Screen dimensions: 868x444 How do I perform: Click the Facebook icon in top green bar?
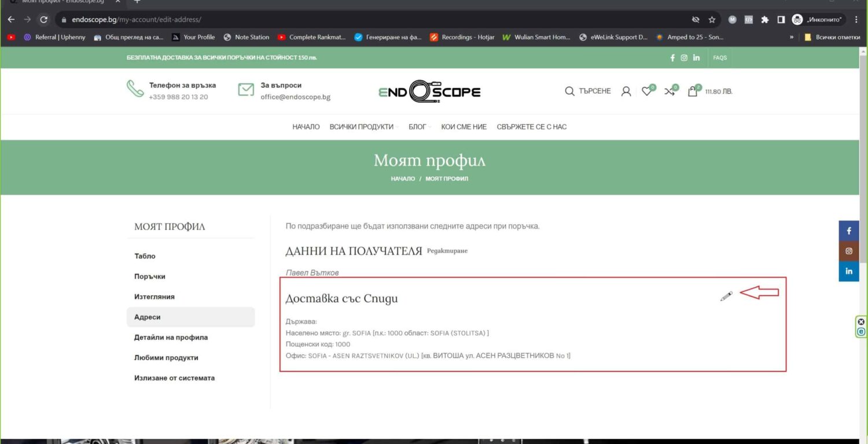click(672, 58)
